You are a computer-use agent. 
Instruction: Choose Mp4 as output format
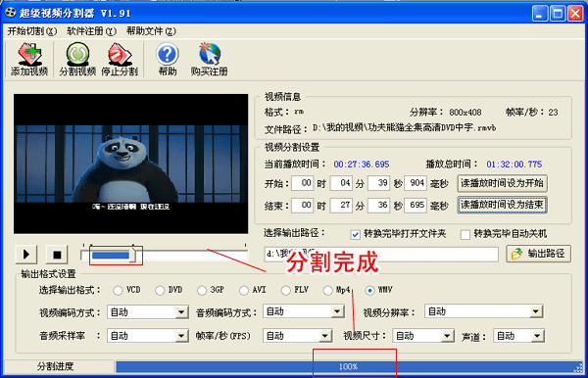[328, 290]
